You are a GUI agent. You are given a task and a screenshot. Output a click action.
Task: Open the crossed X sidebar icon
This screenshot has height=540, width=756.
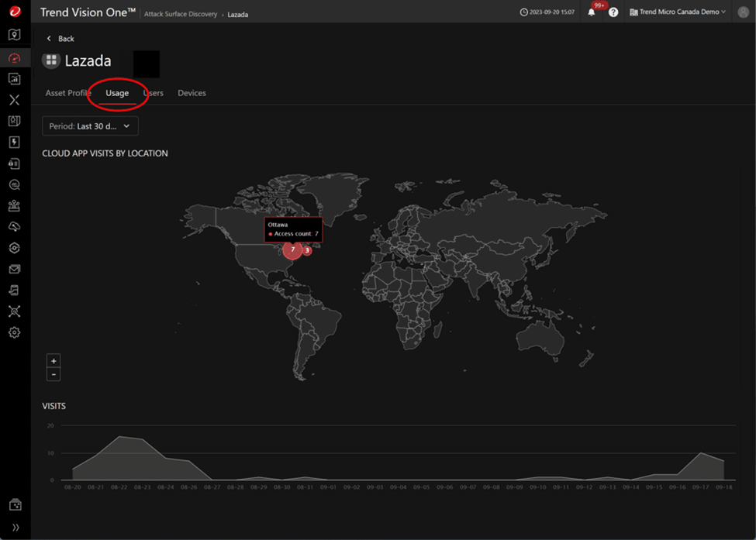(15, 100)
